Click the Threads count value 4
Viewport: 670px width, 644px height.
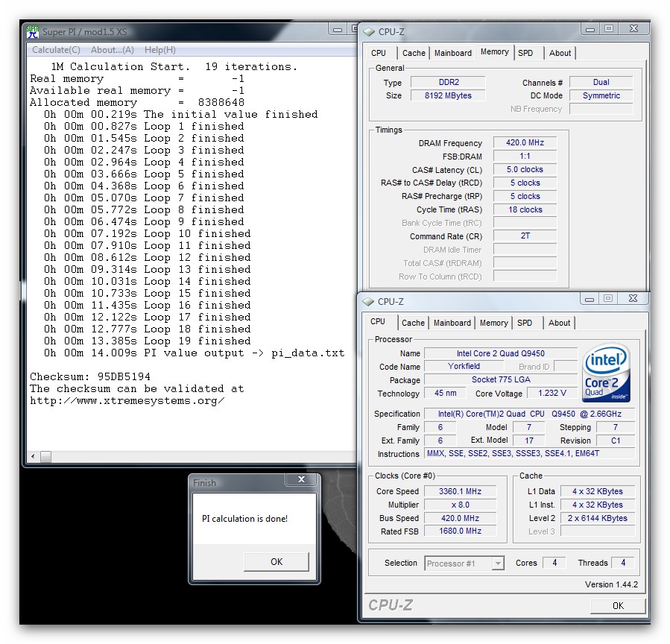[623, 563]
